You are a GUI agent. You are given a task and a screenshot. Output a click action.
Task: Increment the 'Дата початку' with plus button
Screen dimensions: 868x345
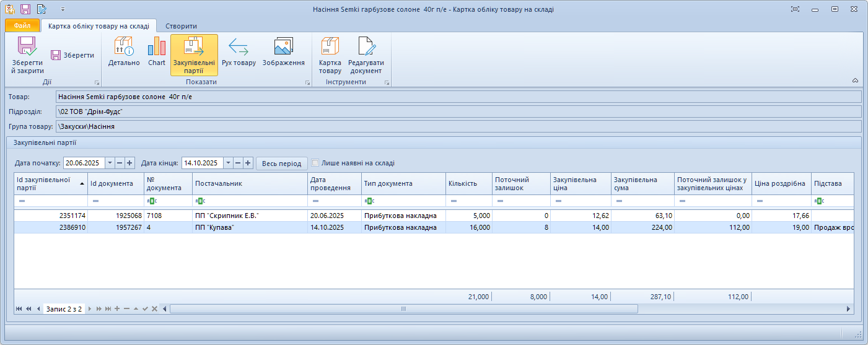(129, 163)
